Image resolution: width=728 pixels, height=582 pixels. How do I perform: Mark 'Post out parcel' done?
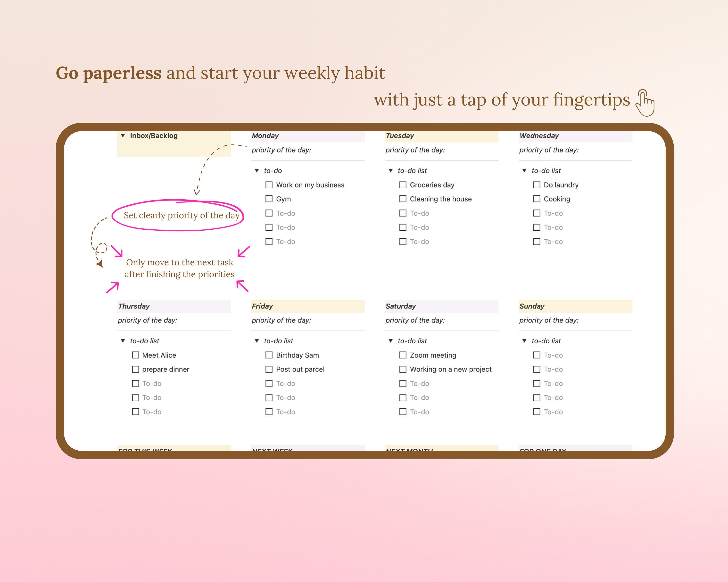pyautogui.click(x=269, y=369)
